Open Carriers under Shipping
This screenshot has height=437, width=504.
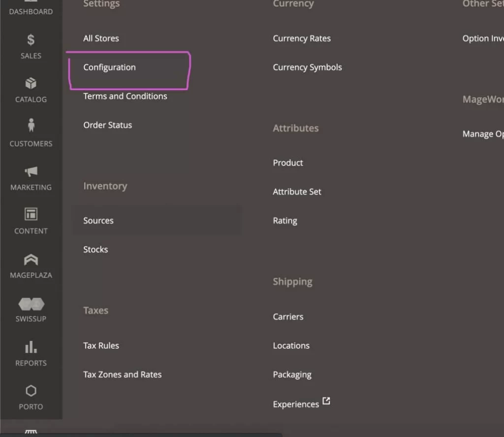288,317
